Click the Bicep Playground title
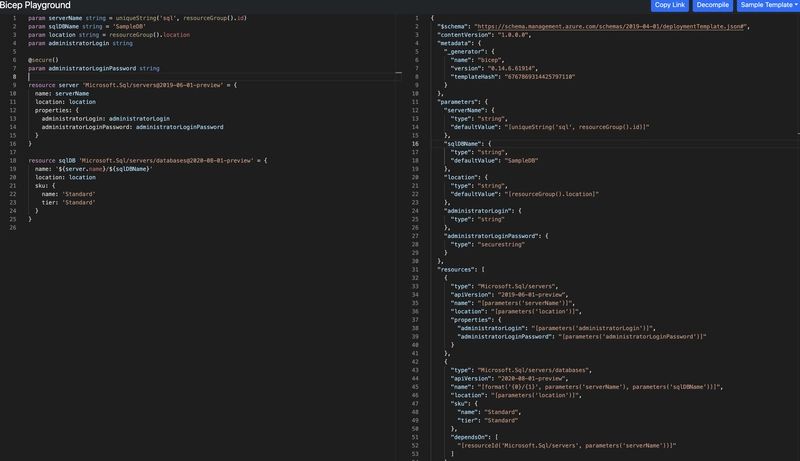Screen dimensions: 800x461 (x=35, y=5)
